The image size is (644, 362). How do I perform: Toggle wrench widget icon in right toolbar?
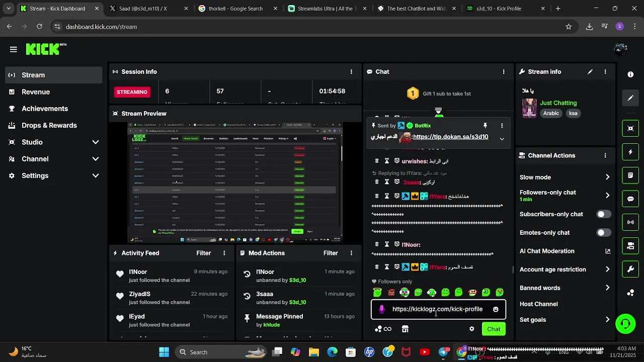click(x=630, y=269)
